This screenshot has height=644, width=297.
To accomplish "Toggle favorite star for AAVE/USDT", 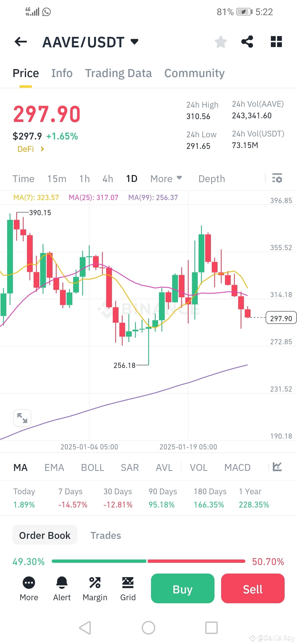I will coord(221,42).
